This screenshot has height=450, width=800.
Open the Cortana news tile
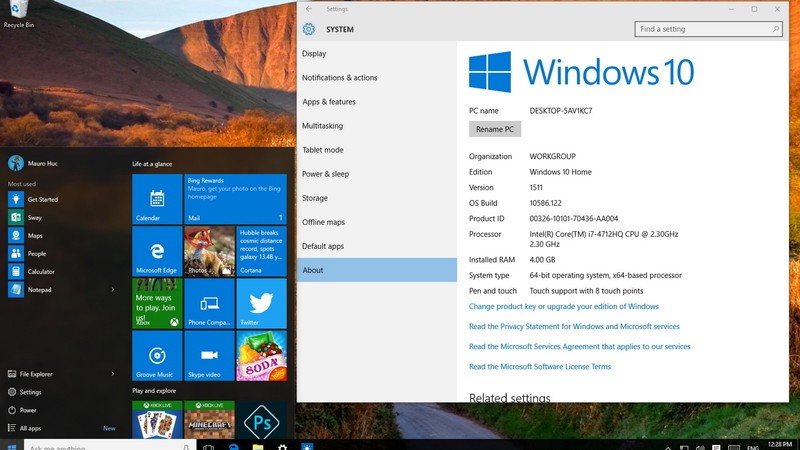tap(261, 252)
